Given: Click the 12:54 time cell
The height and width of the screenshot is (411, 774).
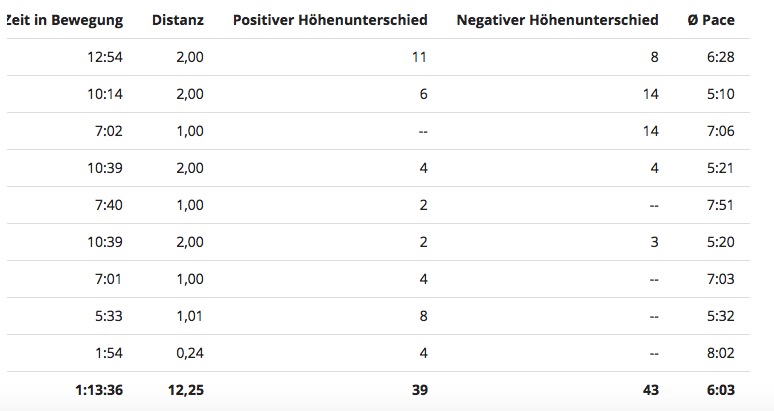Looking at the screenshot, I should [105, 57].
